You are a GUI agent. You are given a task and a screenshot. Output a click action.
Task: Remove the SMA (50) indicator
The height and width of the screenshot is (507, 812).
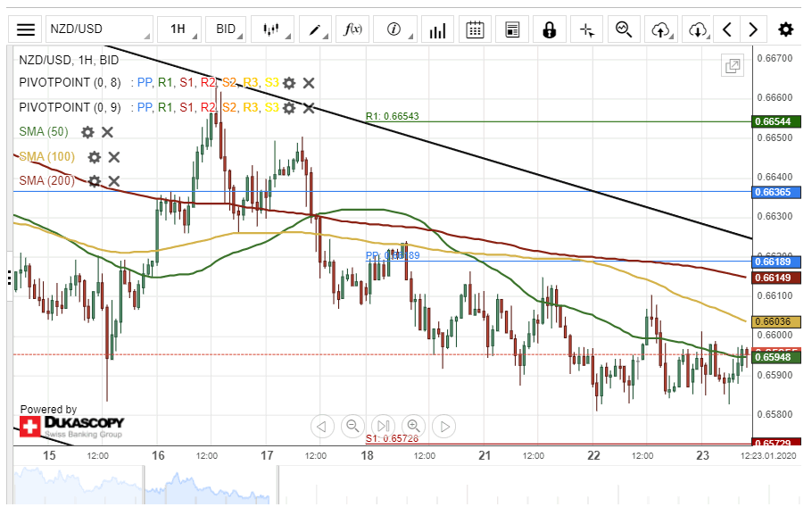107,132
